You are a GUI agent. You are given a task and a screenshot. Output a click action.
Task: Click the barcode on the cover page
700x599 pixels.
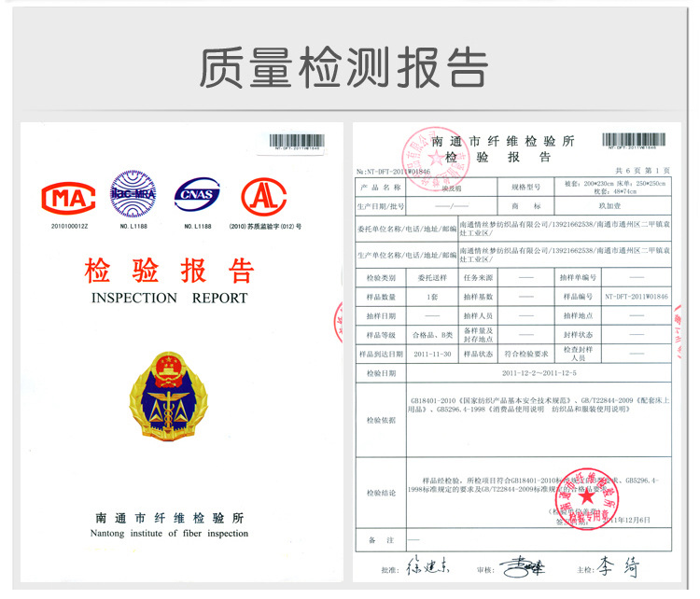tap(297, 142)
